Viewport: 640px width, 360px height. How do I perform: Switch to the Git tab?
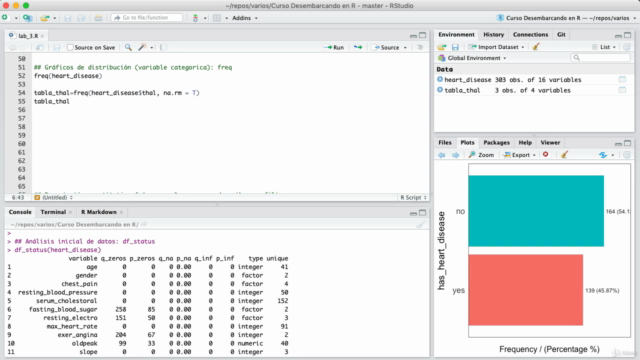(561, 35)
